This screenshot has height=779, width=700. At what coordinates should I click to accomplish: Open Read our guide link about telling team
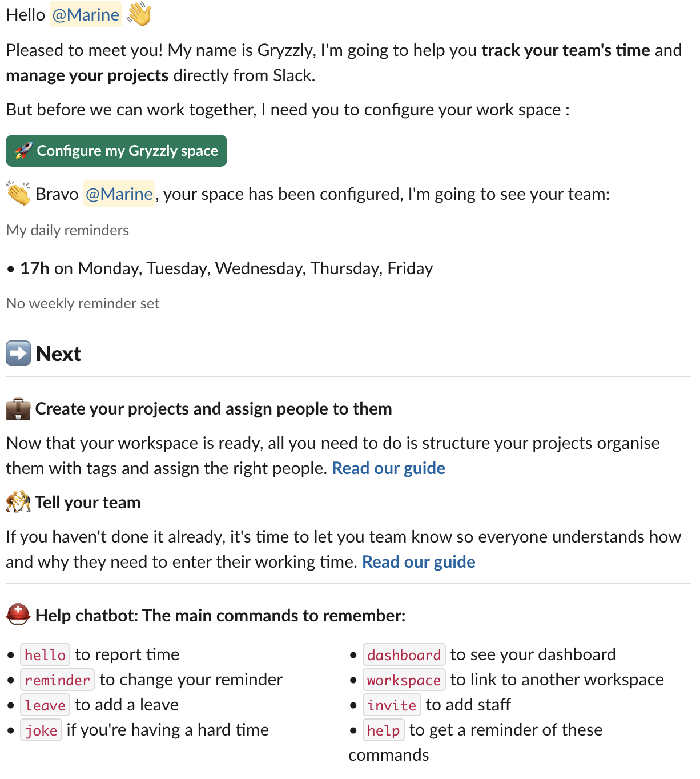(x=419, y=562)
